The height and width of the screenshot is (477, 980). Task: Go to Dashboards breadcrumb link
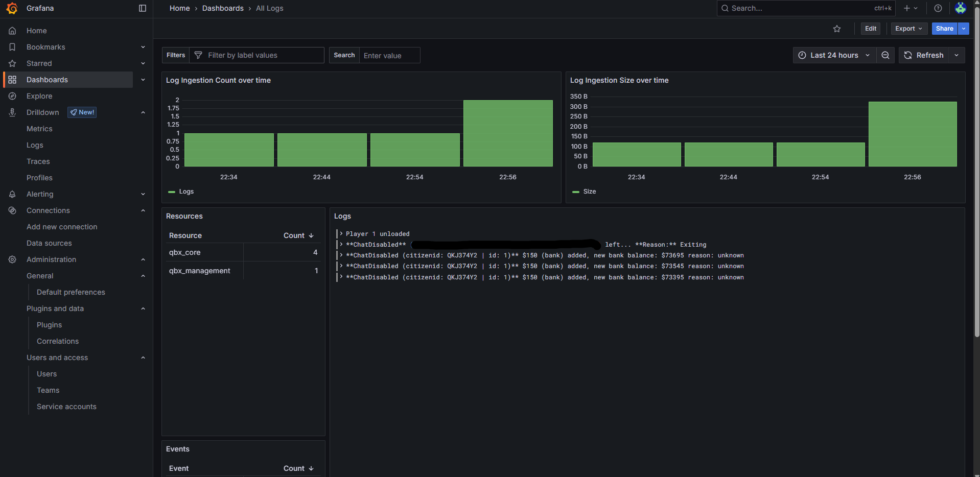[223, 8]
